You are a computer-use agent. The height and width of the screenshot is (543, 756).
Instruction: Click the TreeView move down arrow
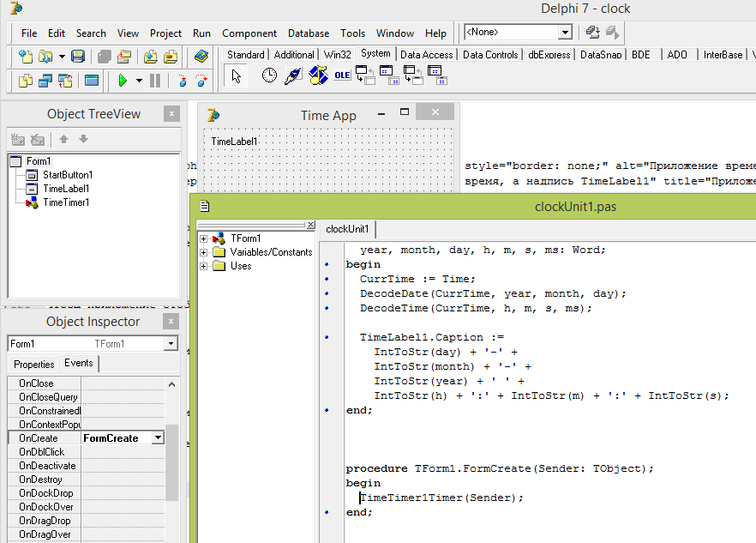click(x=83, y=140)
